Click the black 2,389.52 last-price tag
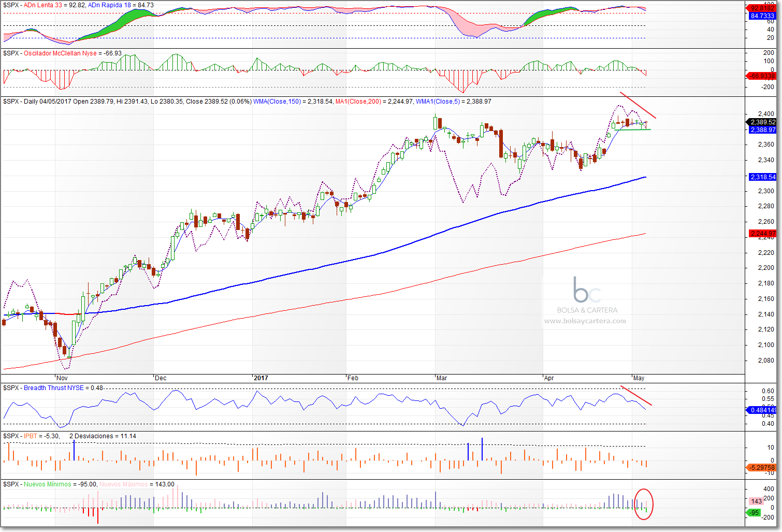 click(x=762, y=122)
